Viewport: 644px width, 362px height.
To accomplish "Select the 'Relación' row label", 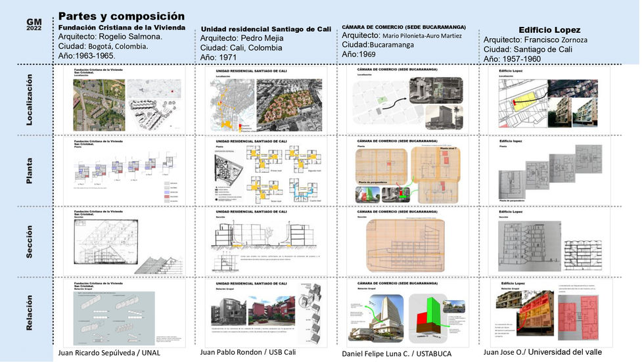I will click(29, 313).
